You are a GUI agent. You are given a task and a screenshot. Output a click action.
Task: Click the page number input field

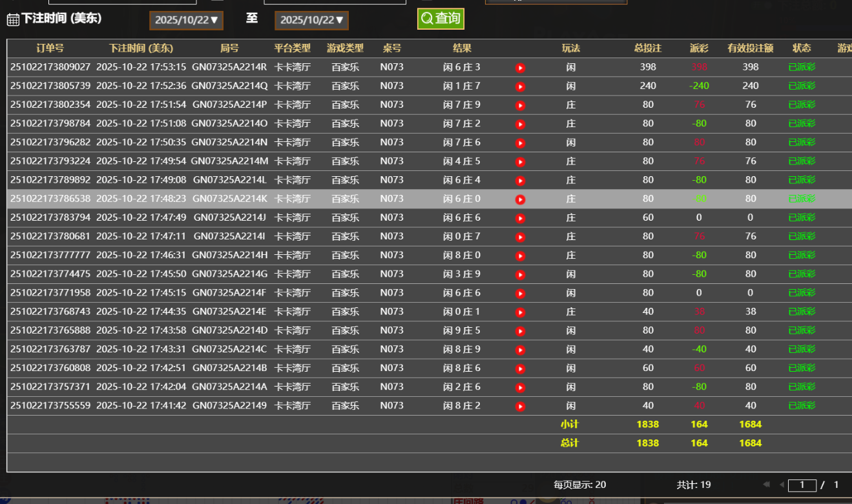click(x=802, y=485)
